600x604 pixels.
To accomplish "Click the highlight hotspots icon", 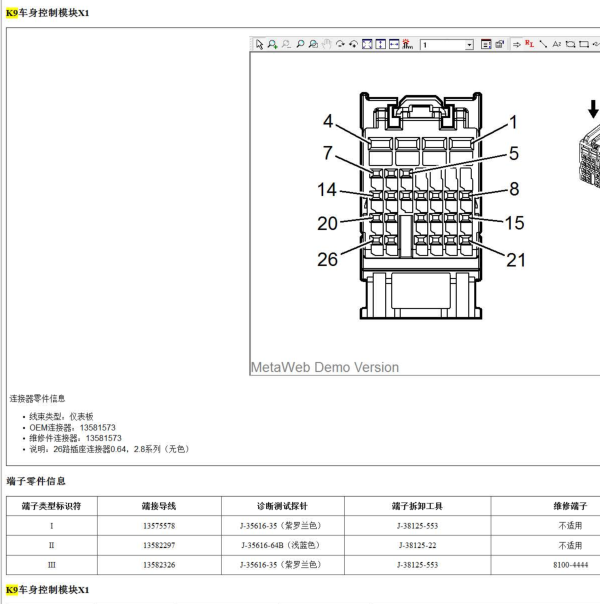I will [x=407, y=44].
